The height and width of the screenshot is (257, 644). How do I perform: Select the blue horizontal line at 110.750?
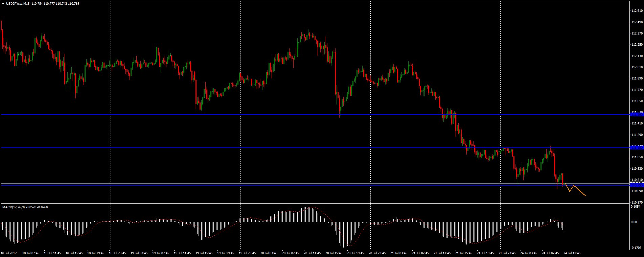coord(315,185)
